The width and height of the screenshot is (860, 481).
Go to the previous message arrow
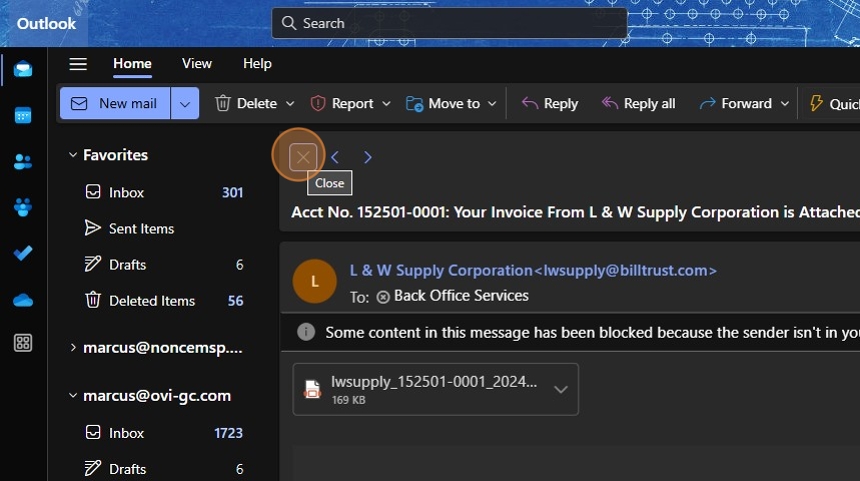pyautogui.click(x=335, y=157)
